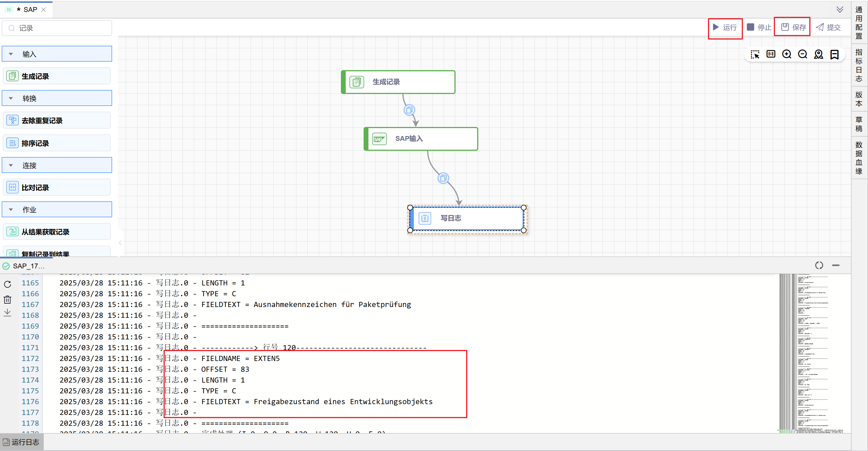Select the SAP输入 node on canvas
The height and width of the screenshot is (451, 868).
pyautogui.click(x=421, y=139)
